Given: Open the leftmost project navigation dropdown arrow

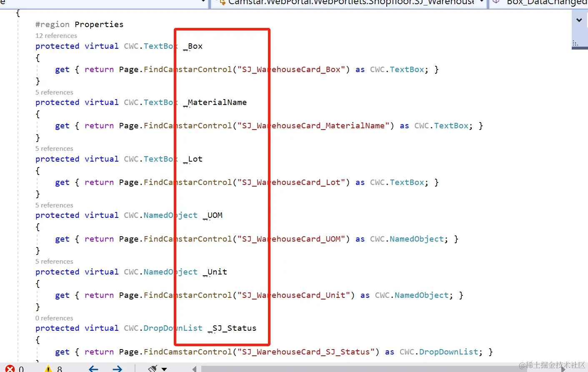Looking at the screenshot, I should click(x=203, y=2).
